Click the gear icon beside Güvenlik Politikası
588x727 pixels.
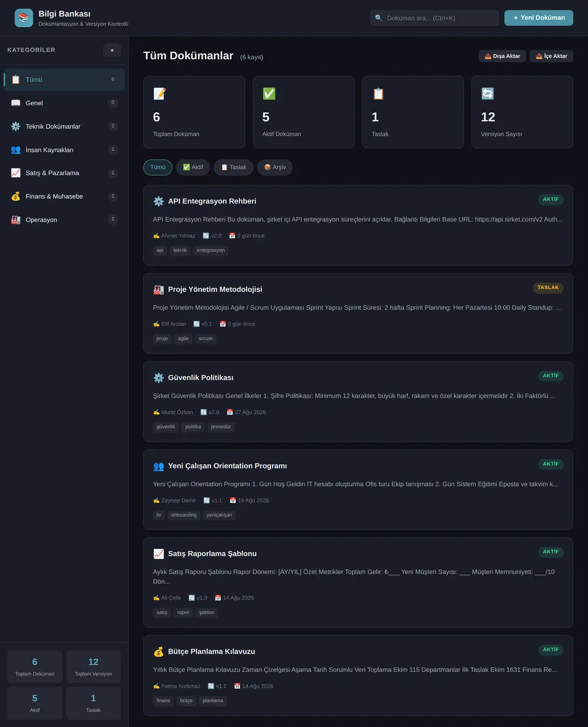159,378
